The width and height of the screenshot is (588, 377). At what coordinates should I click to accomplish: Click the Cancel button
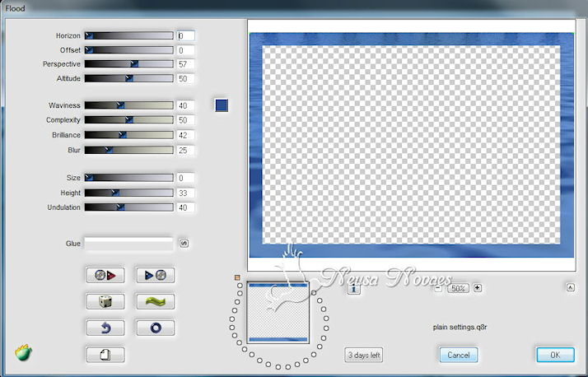458,355
